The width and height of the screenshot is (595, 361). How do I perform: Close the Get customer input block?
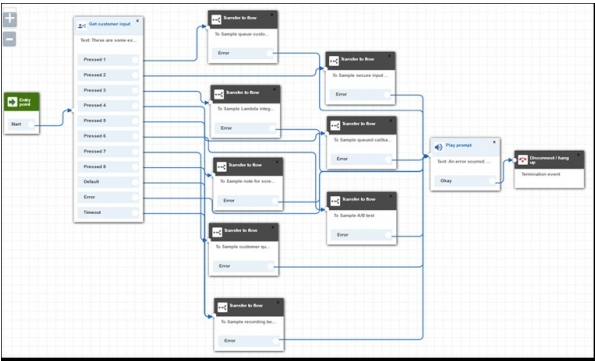[x=137, y=21]
